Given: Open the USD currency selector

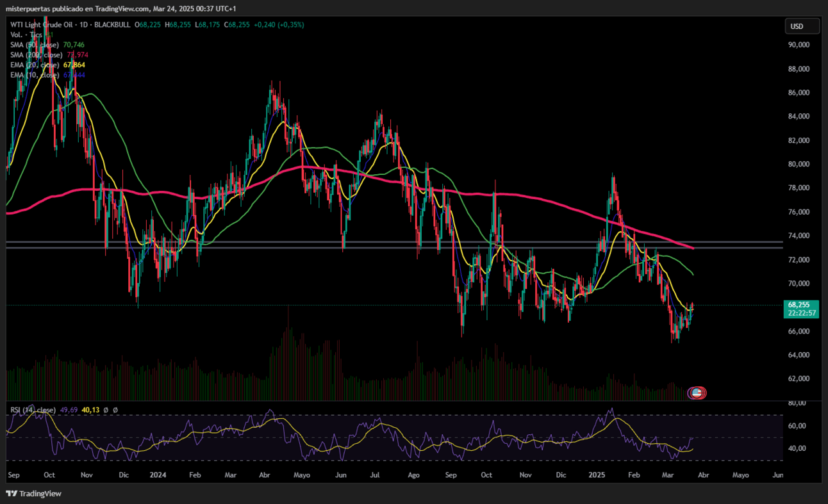Looking at the screenshot, I should [x=802, y=26].
